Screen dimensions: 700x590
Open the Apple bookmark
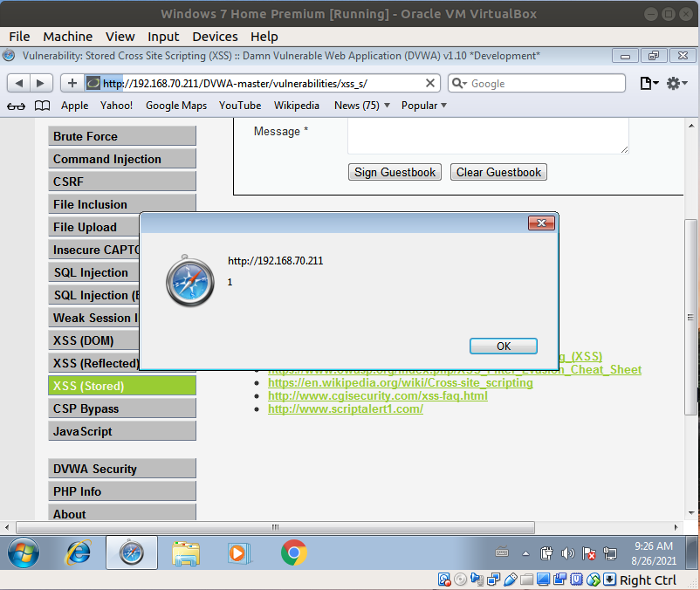[74, 106]
